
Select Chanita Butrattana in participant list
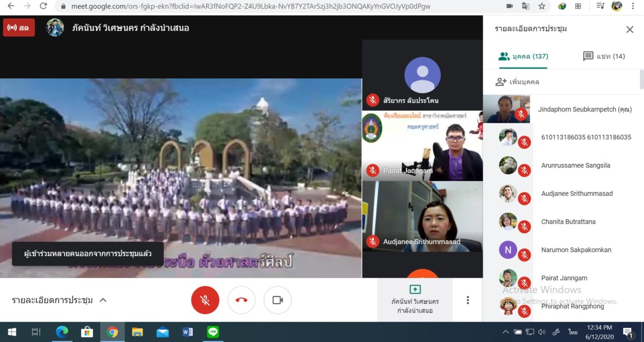point(560,222)
